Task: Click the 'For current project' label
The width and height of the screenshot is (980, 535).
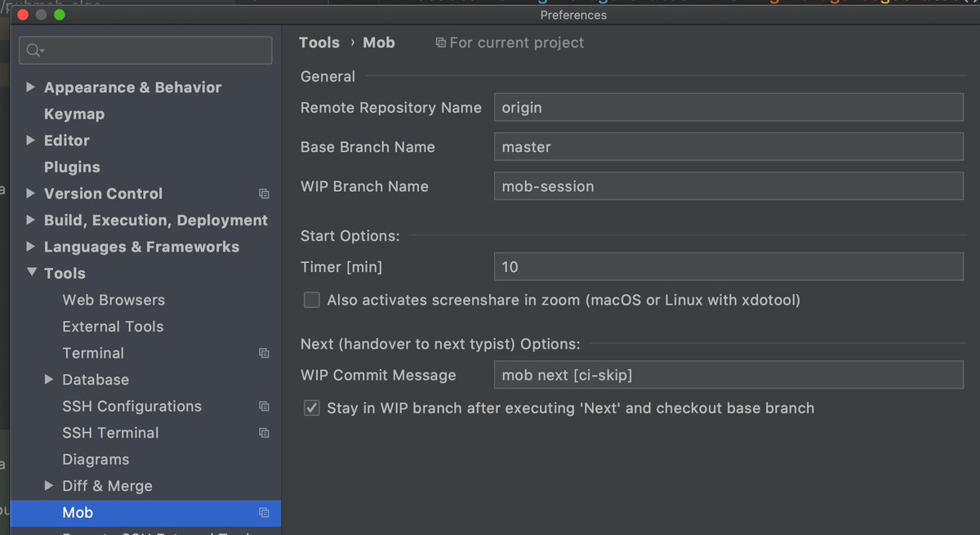Action: coord(517,42)
